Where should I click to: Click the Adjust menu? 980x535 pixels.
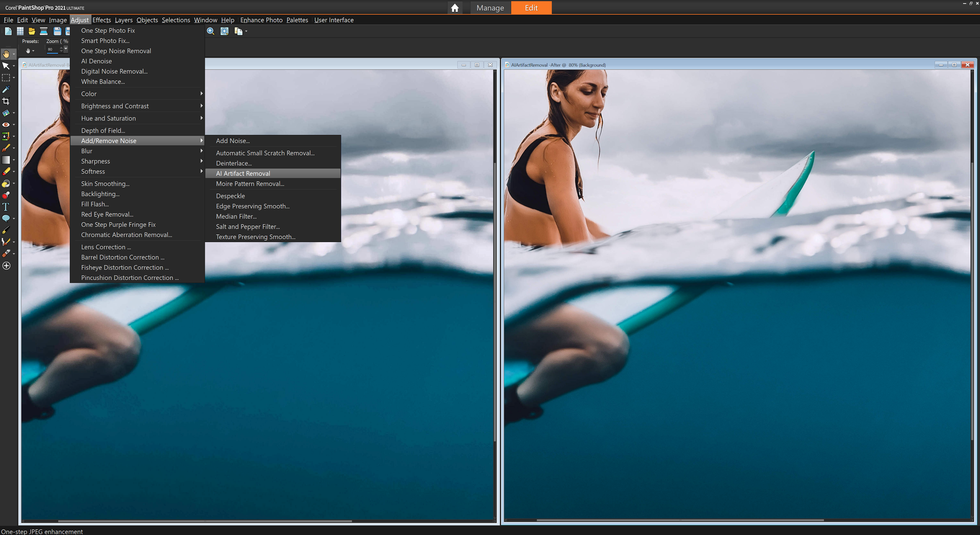(79, 20)
